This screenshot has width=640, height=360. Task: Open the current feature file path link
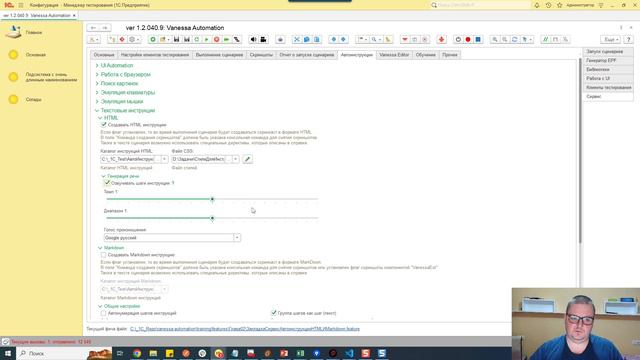[245, 329]
